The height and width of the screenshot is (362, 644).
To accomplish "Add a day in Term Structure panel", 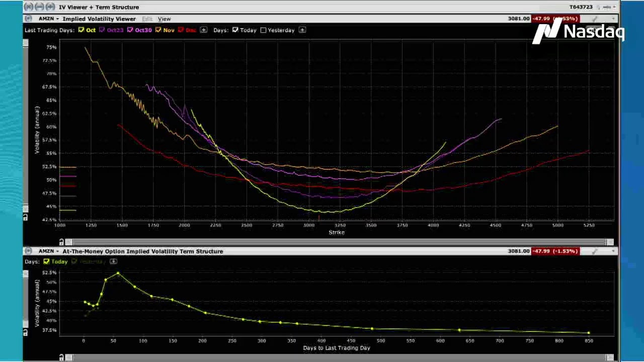I will 113,261.
